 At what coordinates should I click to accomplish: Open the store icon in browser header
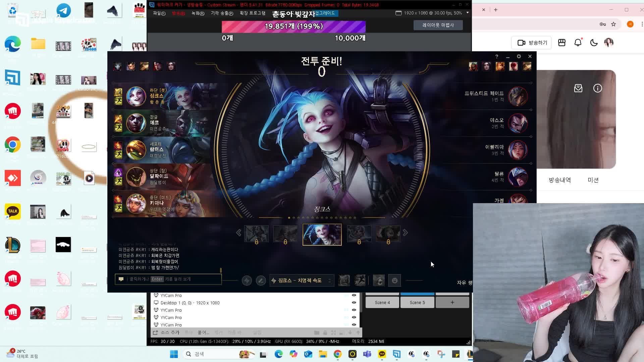point(562,43)
